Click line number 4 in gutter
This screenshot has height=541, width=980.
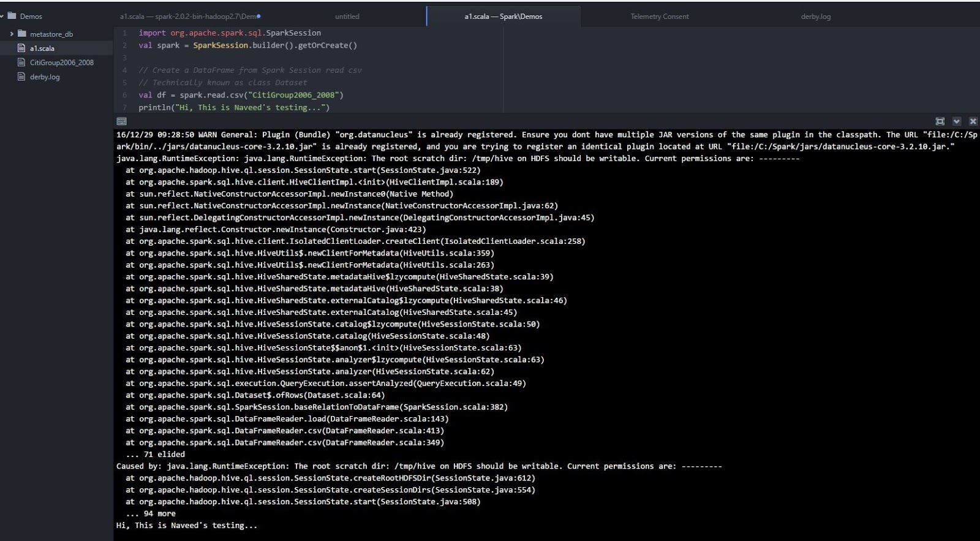click(124, 70)
